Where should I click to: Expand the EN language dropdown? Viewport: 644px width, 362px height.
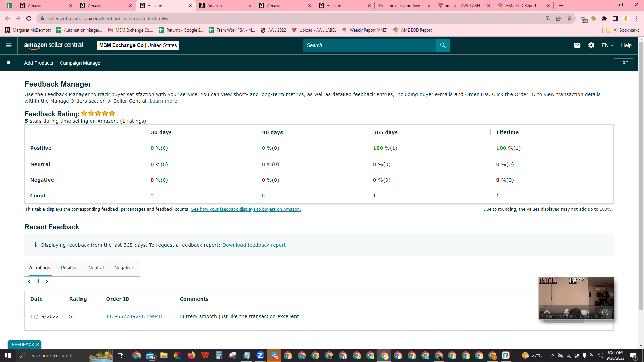click(x=607, y=45)
